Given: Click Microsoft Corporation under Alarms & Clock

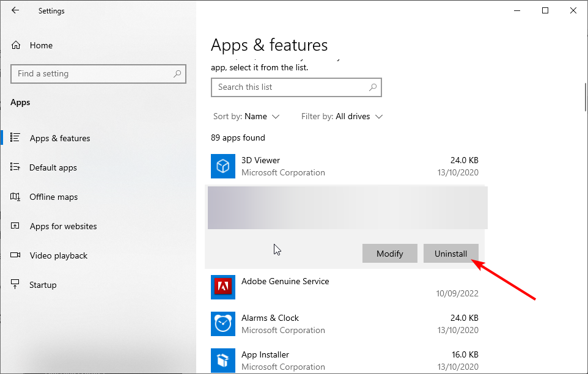Looking at the screenshot, I should [283, 330].
